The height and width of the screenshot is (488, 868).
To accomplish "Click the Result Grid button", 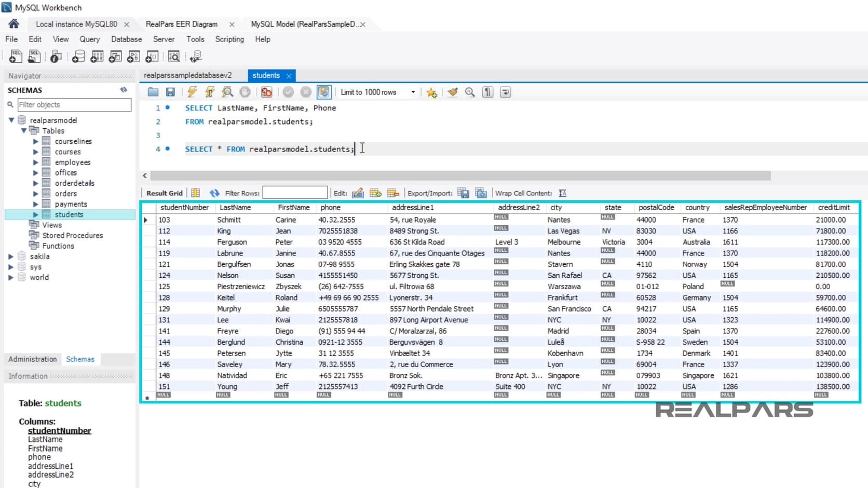I will pyautogui.click(x=164, y=193).
